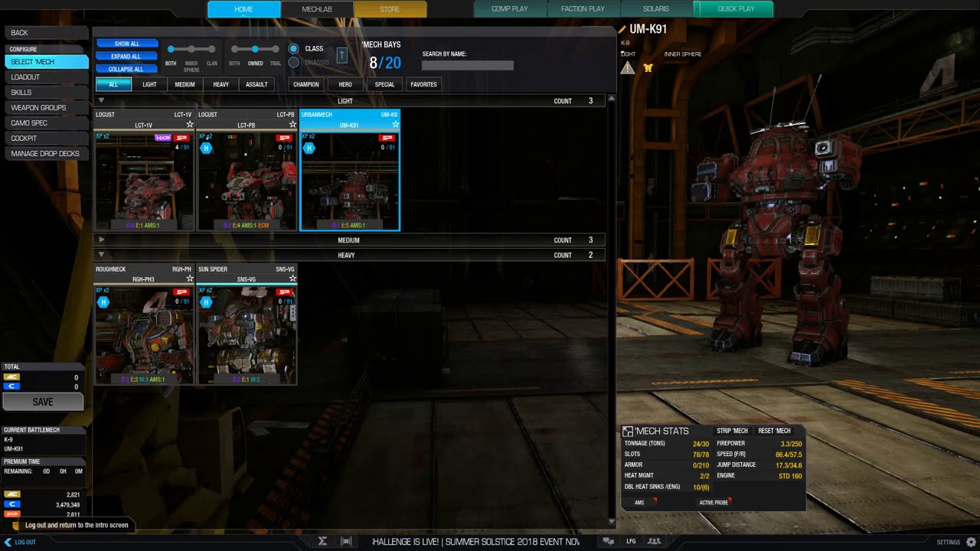Favorite the LCT-1V Locust with its star
This screenshot has width=980, height=551.
[190, 124]
